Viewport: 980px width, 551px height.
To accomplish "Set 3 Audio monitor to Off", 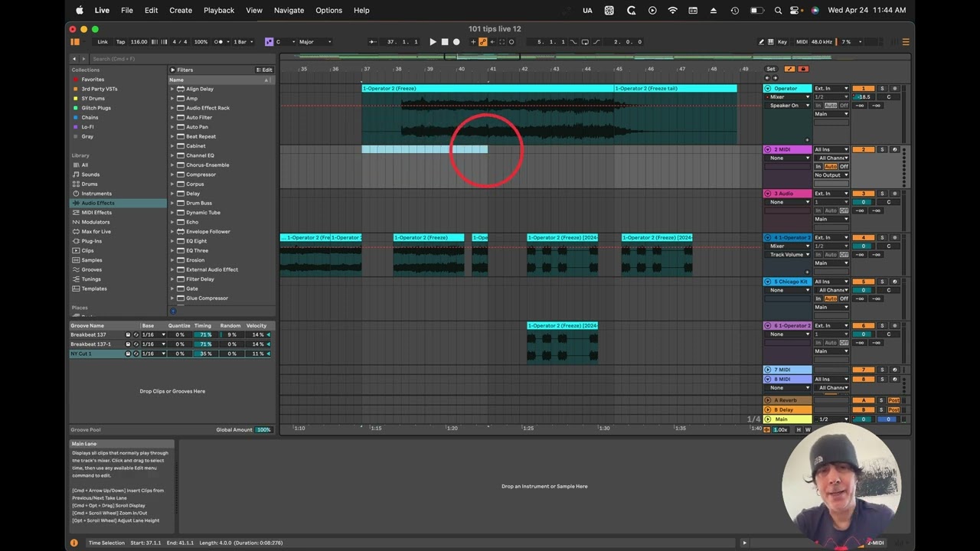I will pyautogui.click(x=844, y=210).
